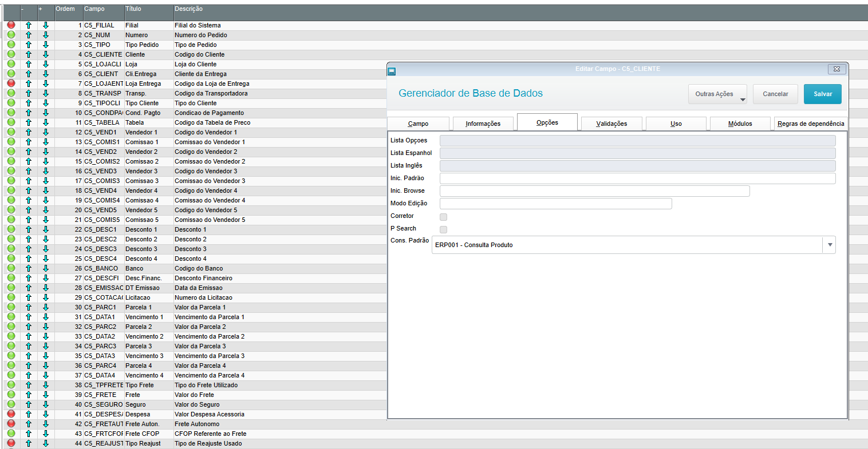Image resolution: width=868 pixels, height=449 pixels.
Task: Move C5_TIPO field down with arrow
Action: coord(46,45)
